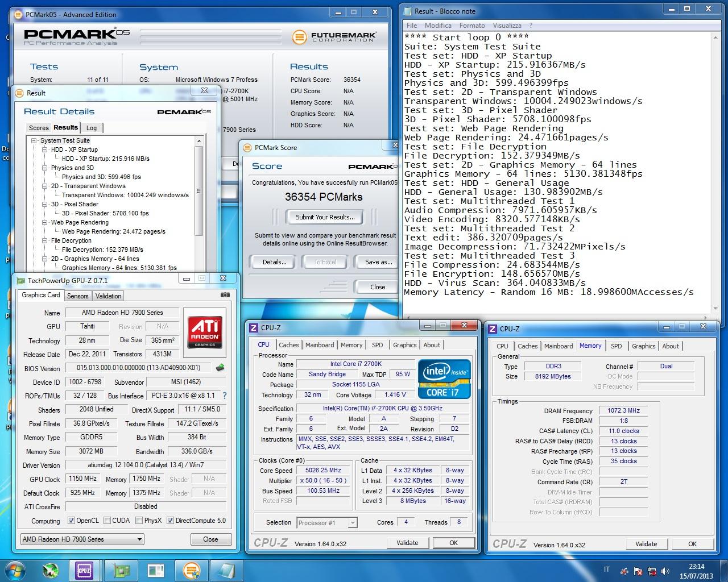Click OK in the CPU-Z Memory window
Viewport: 728px width, 582px height.
click(x=692, y=544)
